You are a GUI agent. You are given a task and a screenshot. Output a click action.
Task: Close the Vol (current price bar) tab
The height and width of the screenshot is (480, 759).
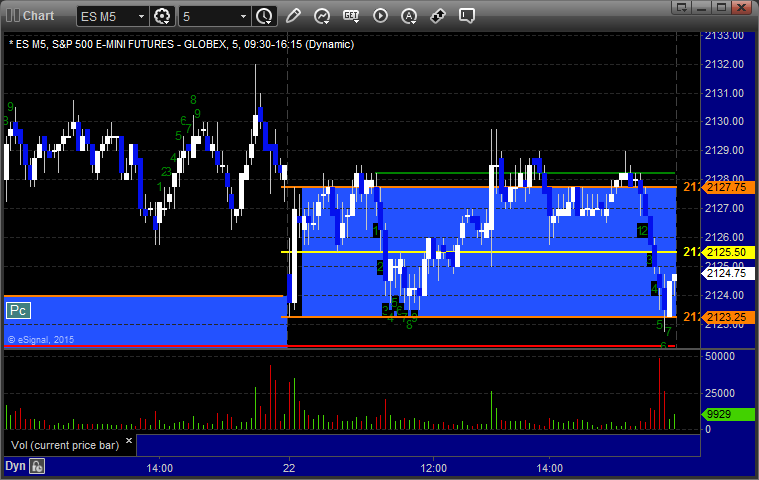click(130, 440)
